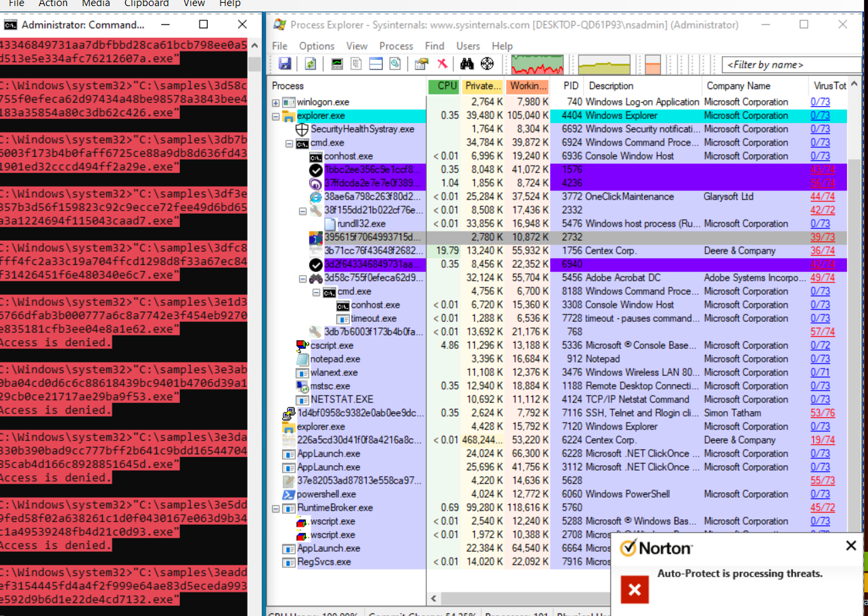Screen dimensions: 868x616
Task: Click the CPU usage history mini graph
Action: pyautogui.click(x=537, y=65)
